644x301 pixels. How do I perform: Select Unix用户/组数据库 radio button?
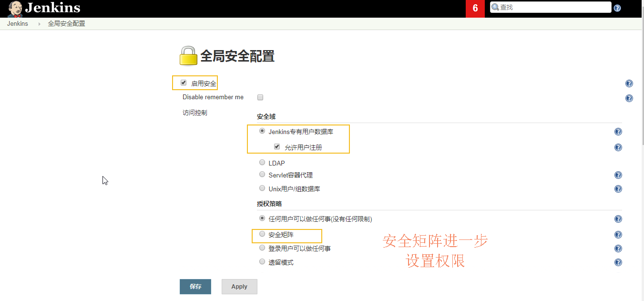[262, 188]
